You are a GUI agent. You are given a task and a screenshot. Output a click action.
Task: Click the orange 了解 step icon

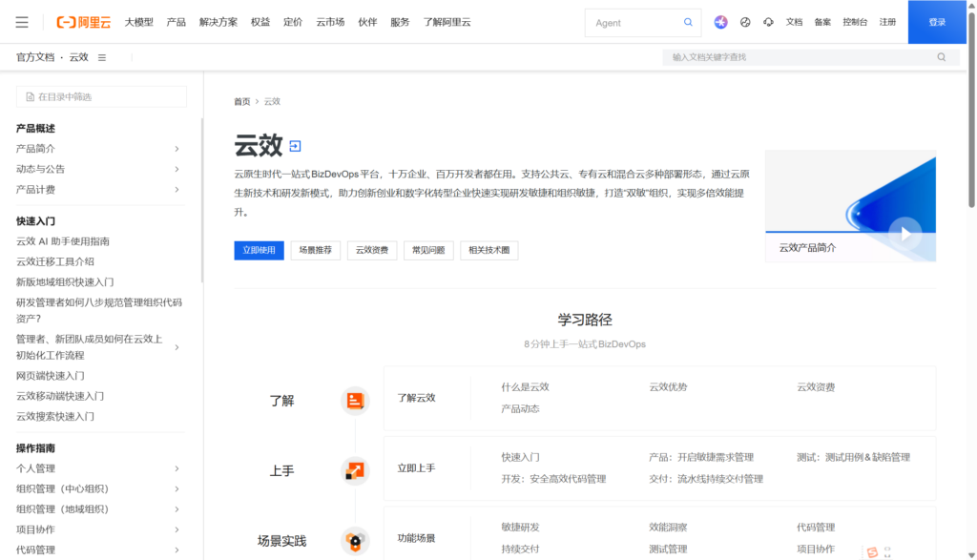tap(355, 400)
